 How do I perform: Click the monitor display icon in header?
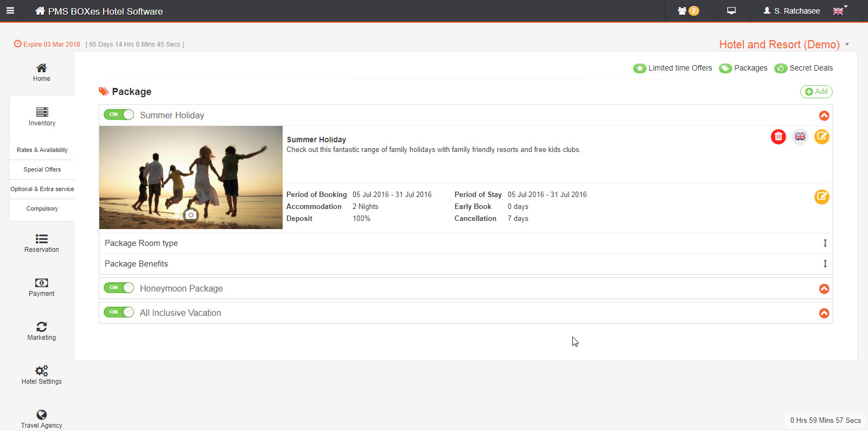click(731, 11)
